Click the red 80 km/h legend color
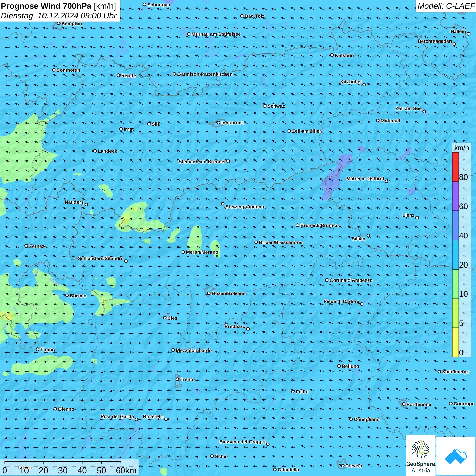Screen dimensions: 476x476 [455, 167]
